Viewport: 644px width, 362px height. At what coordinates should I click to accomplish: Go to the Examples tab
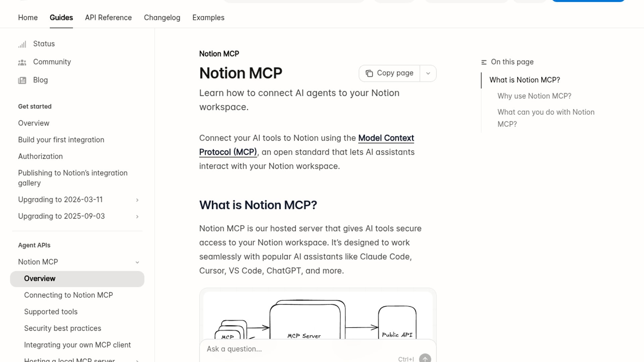[x=208, y=18]
